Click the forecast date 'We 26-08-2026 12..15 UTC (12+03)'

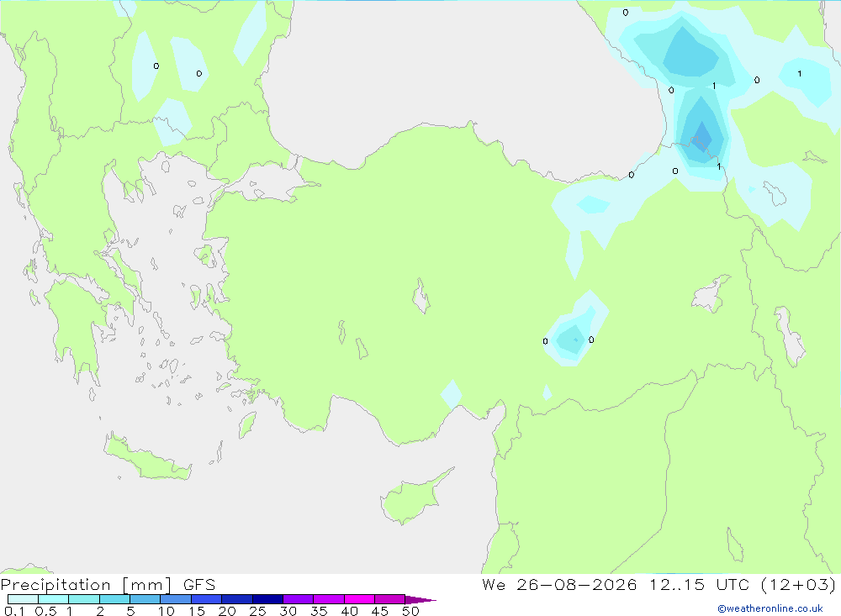[659, 584]
